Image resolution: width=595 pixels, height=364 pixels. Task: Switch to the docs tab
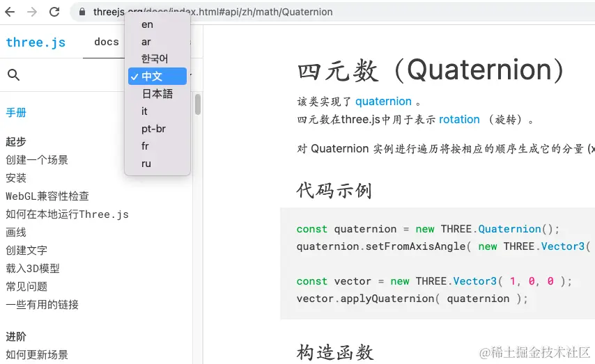click(x=106, y=42)
